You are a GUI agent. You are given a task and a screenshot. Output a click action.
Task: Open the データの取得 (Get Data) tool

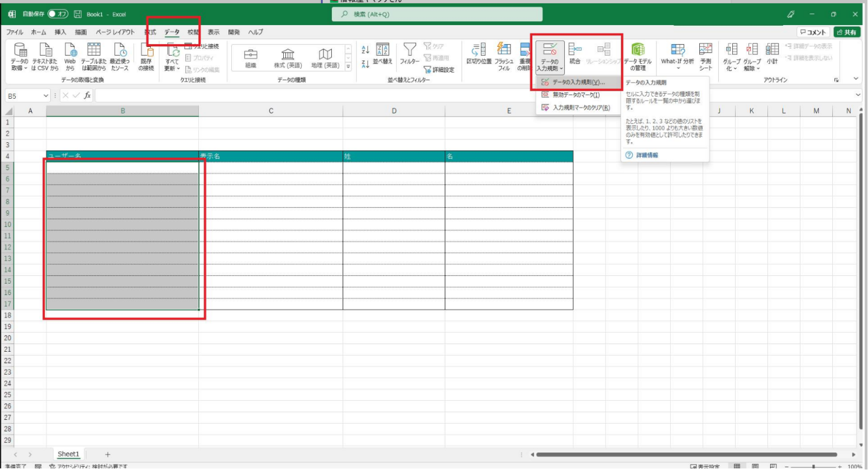[20, 57]
